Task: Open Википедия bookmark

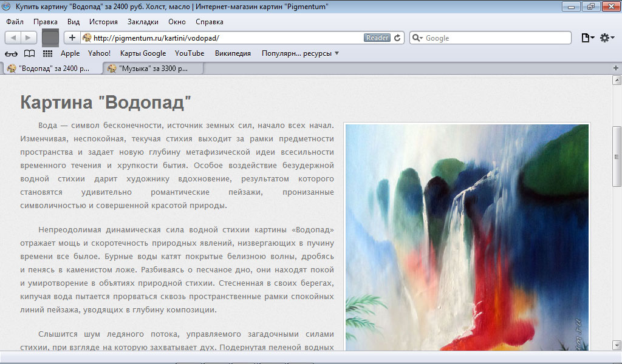Action: [x=233, y=53]
